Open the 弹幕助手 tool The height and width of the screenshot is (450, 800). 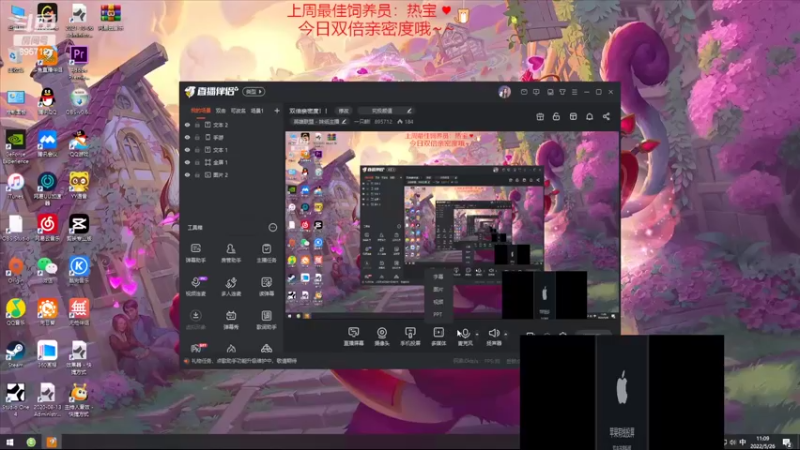195,253
